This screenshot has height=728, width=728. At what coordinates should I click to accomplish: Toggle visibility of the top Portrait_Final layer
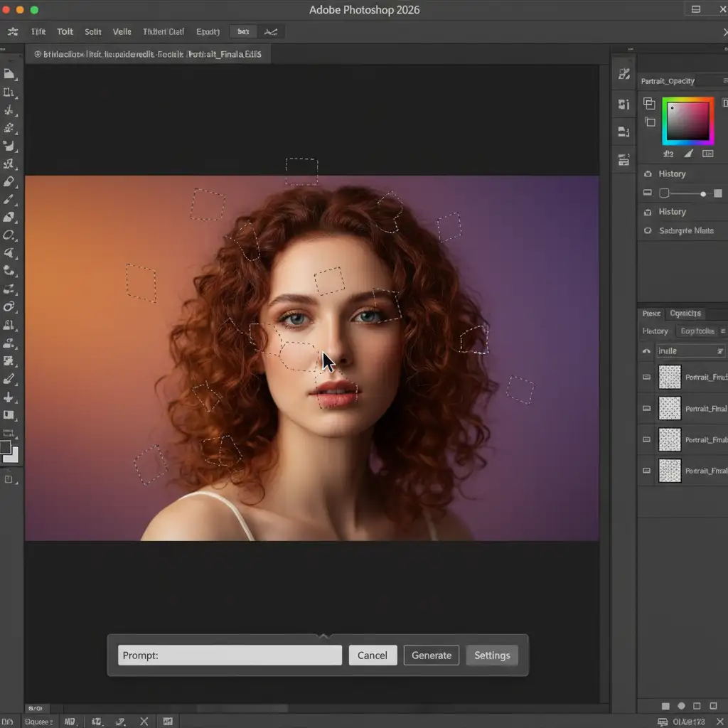(x=646, y=378)
